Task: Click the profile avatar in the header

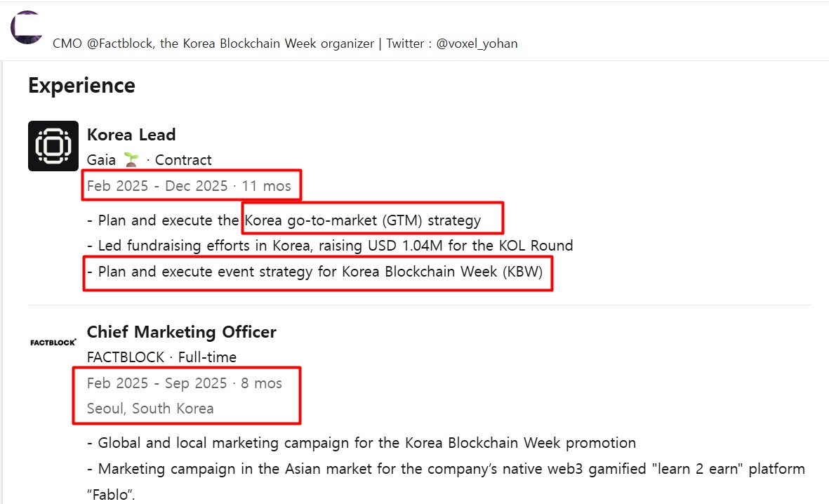Action: click(27, 28)
